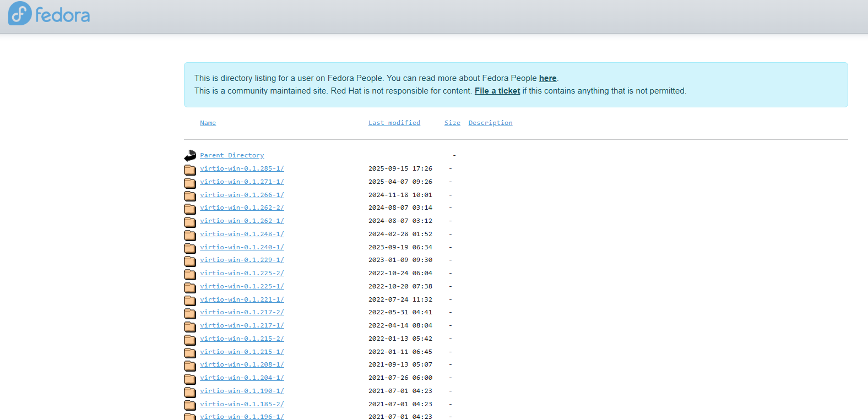Open the virtio-win-0.1.190-1/ directory link

point(242,391)
